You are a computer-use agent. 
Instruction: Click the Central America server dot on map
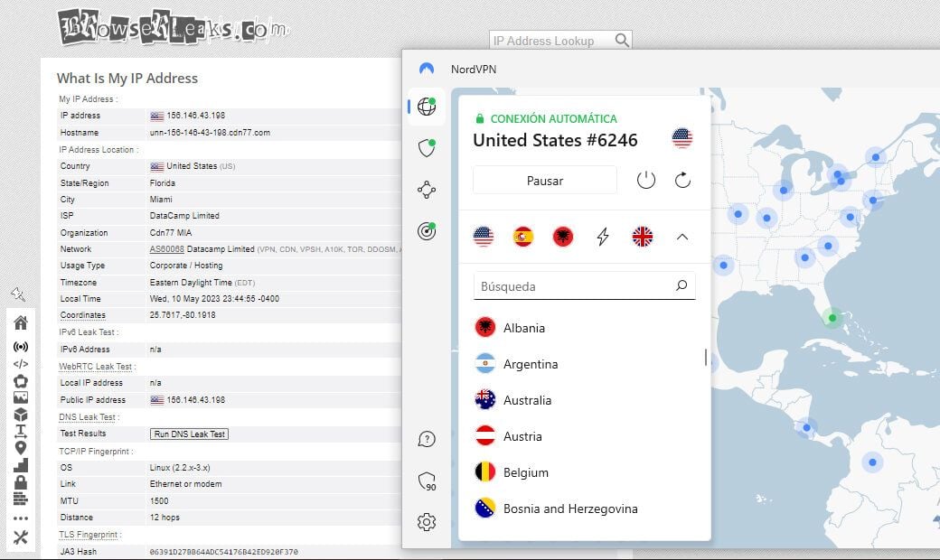pyautogui.click(x=806, y=427)
